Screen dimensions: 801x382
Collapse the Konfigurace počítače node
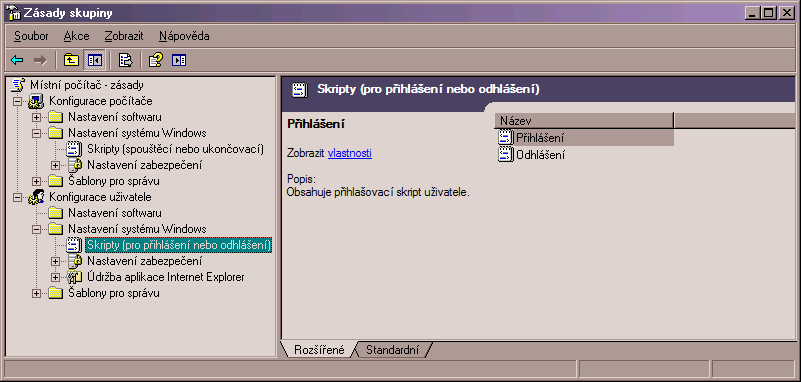[x=18, y=101]
